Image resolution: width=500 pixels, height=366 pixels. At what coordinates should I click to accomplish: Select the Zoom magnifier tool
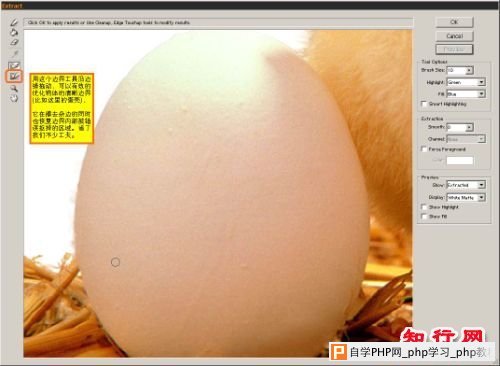coord(14,88)
